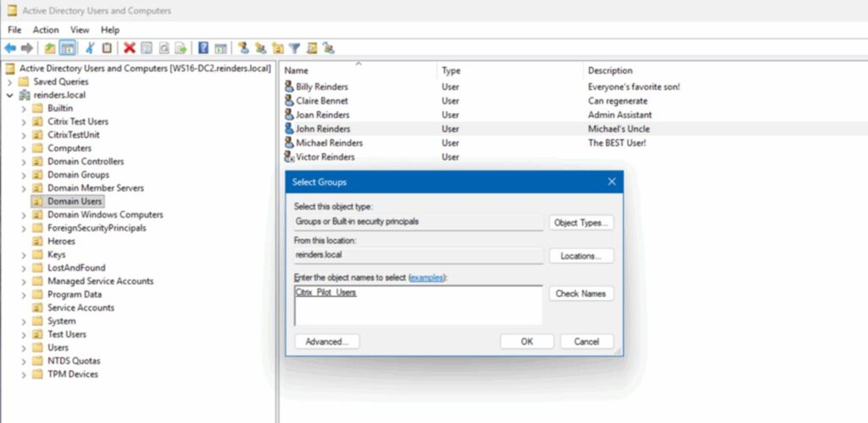Close the Select Groups dialog with X

coord(612,181)
